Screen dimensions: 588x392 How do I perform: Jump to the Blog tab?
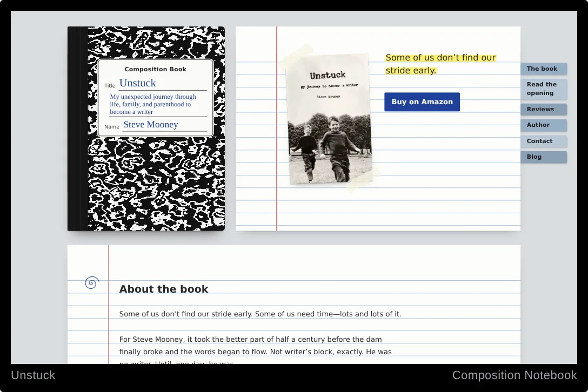click(x=543, y=157)
